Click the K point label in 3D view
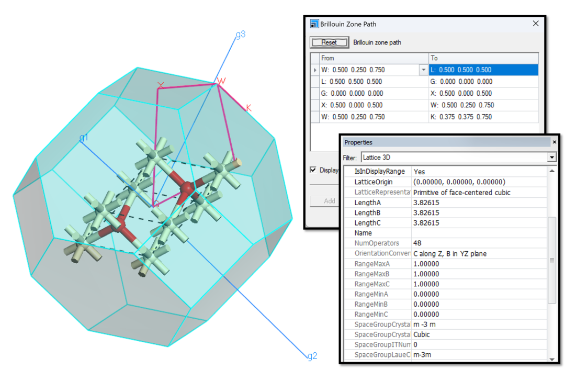Image resolution: width=565 pixels, height=392 pixels. click(x=248, y=108)
